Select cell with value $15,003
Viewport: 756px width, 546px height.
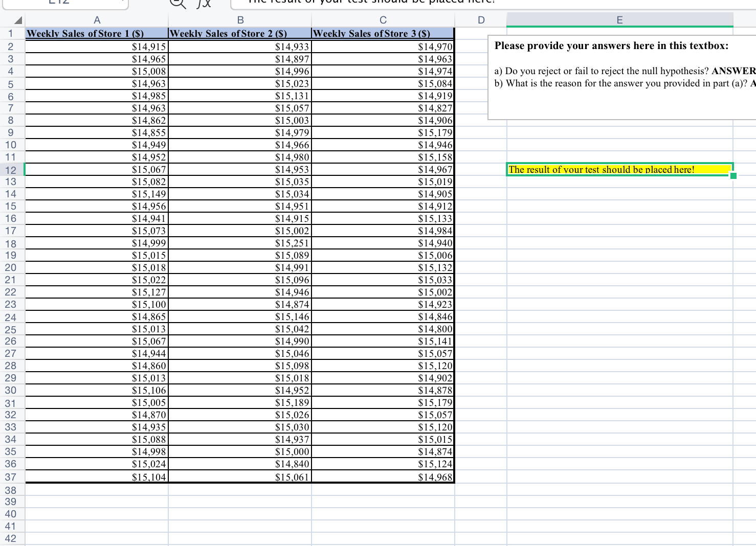coord(240,120)
